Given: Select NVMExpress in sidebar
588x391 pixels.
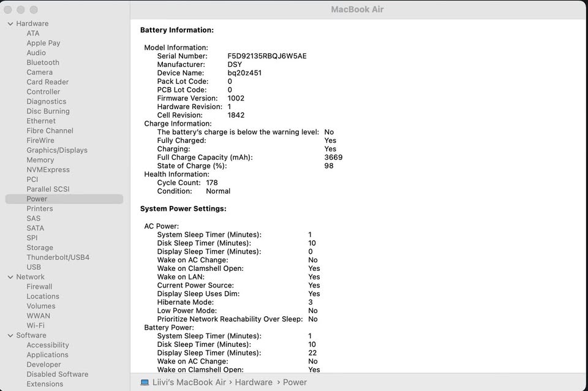Looking at the screenshot, I should click(x=48, y=170).
